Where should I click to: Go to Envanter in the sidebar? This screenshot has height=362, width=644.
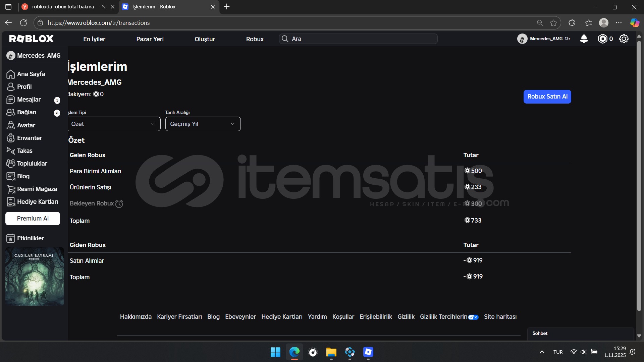coord(29,138)
